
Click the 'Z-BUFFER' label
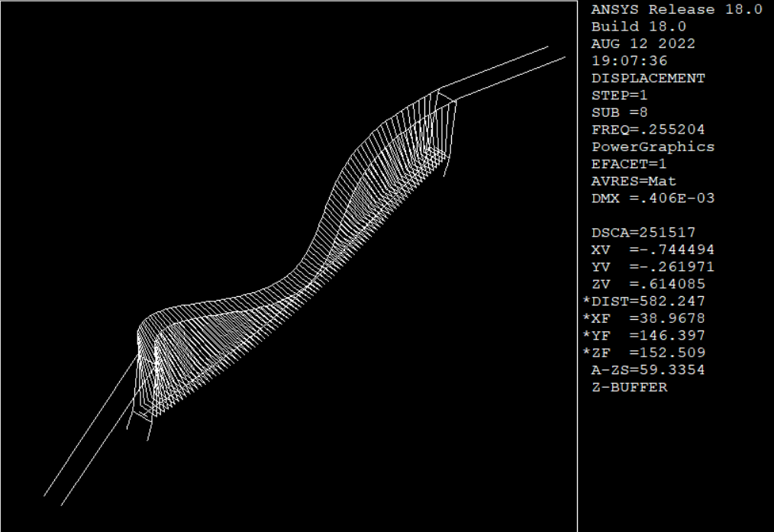[x=630, y=388]
